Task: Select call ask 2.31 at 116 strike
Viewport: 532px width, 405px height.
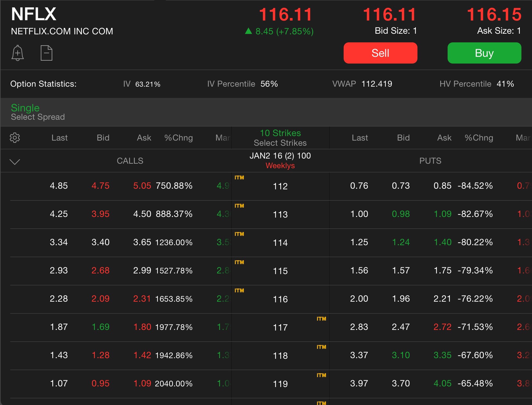Action: pos(142,299)
